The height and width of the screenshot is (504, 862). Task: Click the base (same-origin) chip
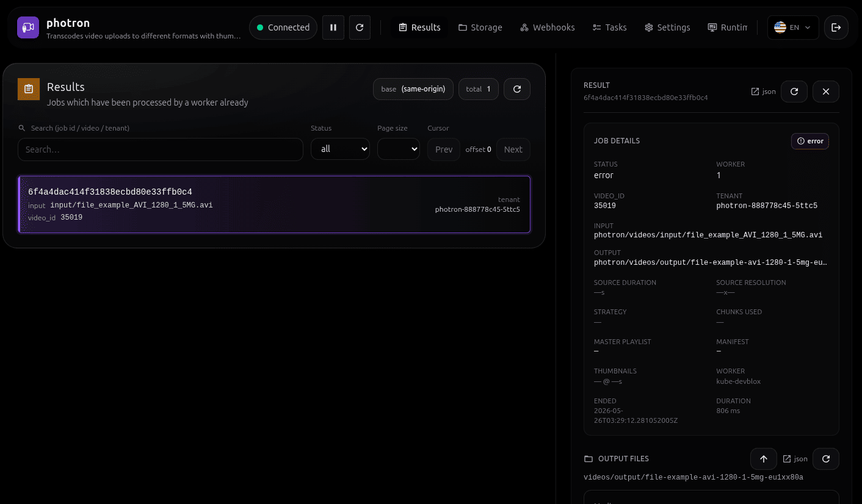[x=413, y=89]
